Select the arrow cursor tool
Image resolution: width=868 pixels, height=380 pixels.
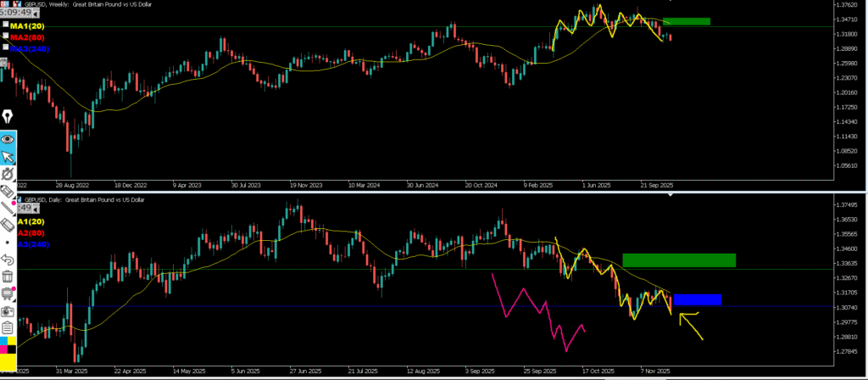click(8, 157)
